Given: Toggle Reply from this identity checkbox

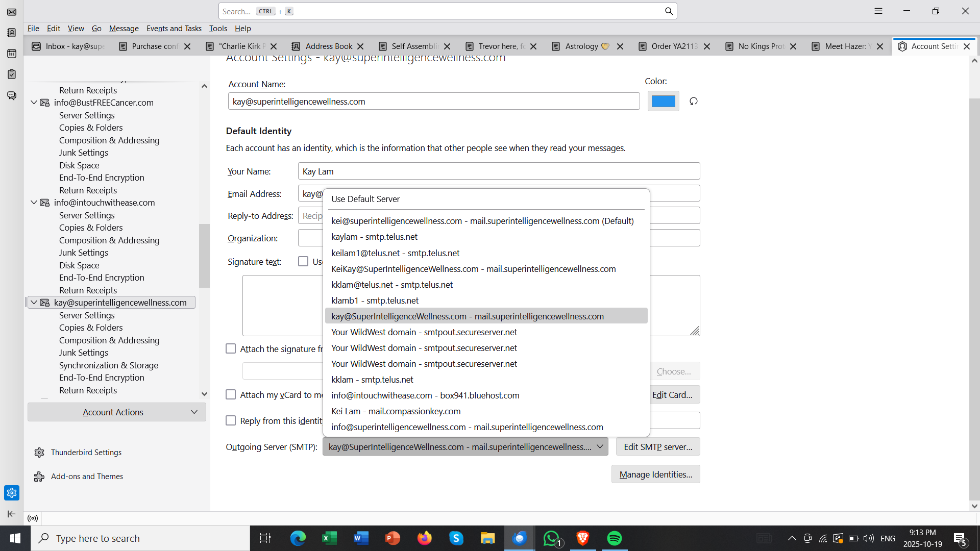Looking at the screenshot, I should pos(231,421).
